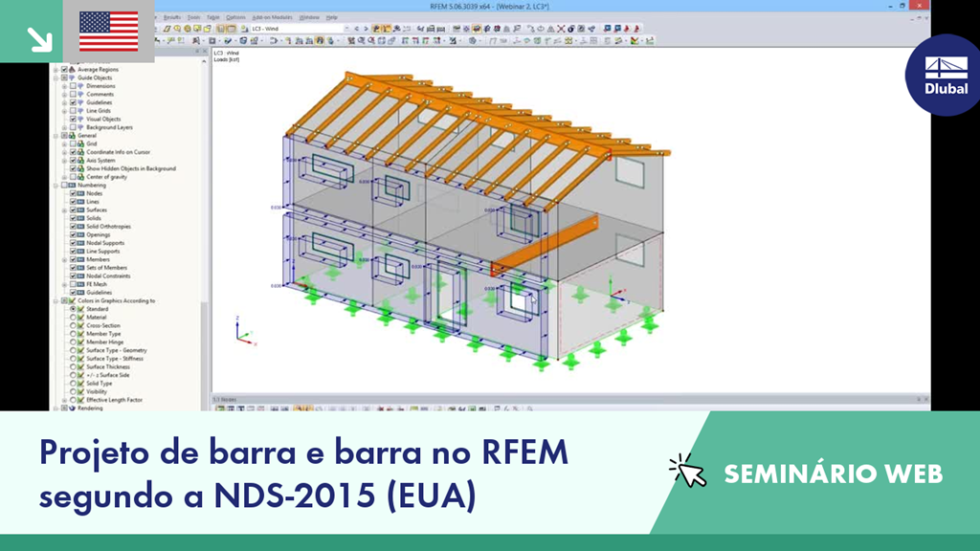Screen dimensions: 980x551
Task: Expand the Surfaces numbering node
Action: (64, 209)
